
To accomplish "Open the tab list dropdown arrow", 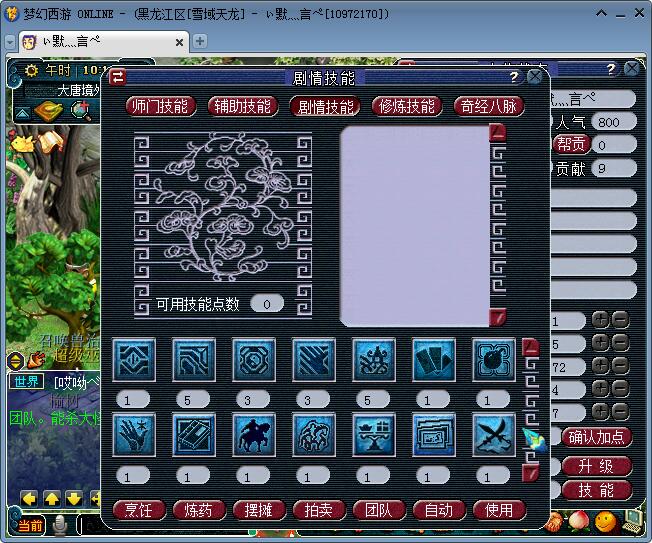I will point(10,42).
